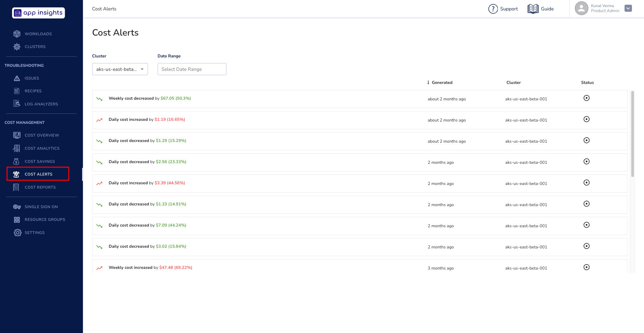Open Settings gear icon in sidebar
Screen dimensions: 644x333
pos(17,233)
